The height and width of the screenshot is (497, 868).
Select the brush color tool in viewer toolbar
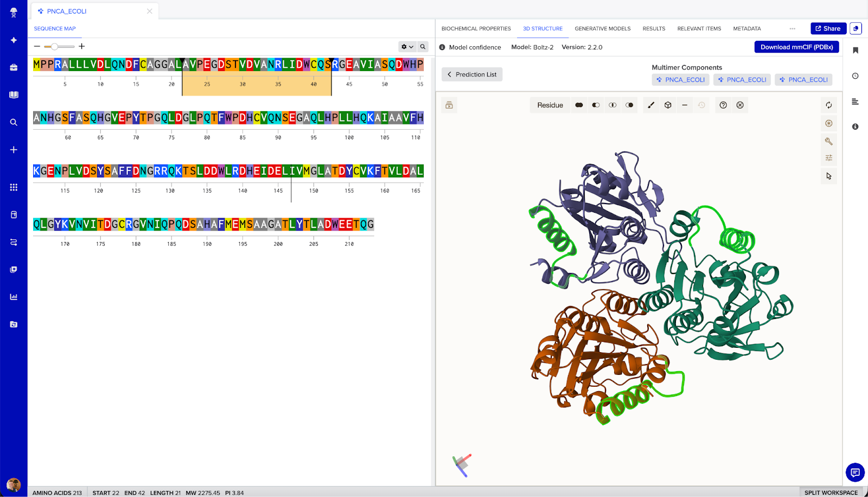point(651,105)
